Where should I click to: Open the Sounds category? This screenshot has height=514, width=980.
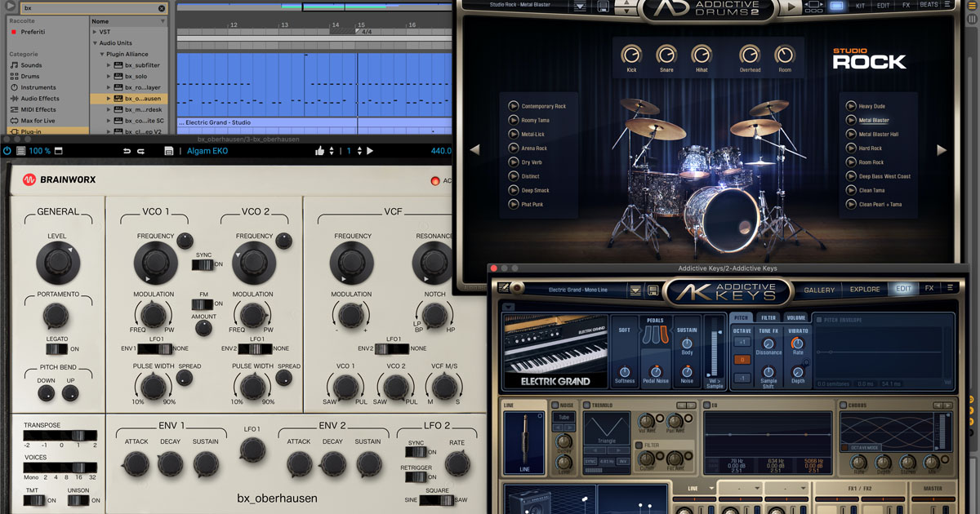point(31,65)
